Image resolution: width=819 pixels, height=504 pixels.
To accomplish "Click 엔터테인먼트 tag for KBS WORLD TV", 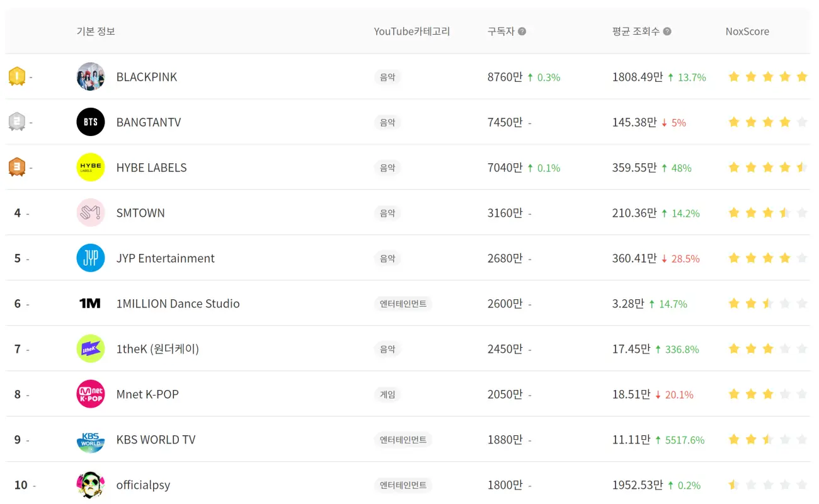I will (x=403, y=440).
